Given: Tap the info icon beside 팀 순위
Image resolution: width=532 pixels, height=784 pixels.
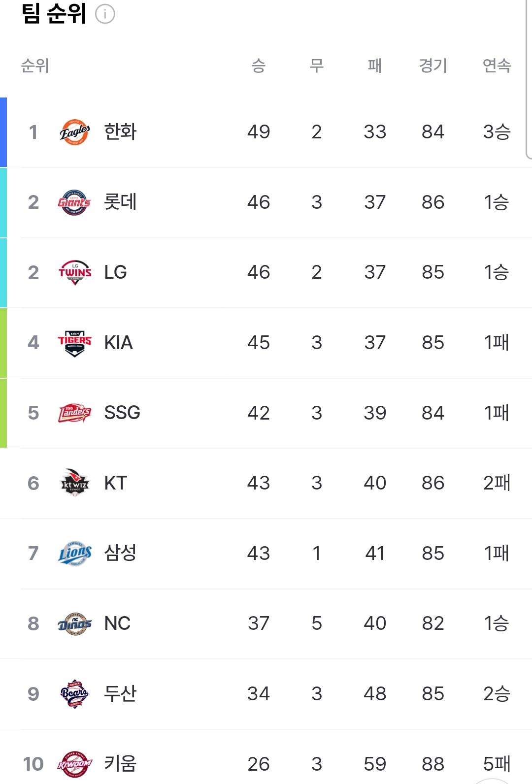Looking at the screenshot, I should pos(105,14).
